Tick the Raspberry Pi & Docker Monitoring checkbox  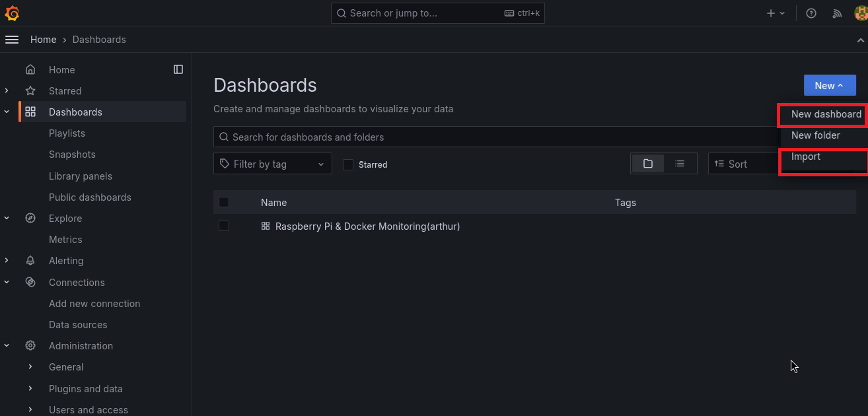224,226
